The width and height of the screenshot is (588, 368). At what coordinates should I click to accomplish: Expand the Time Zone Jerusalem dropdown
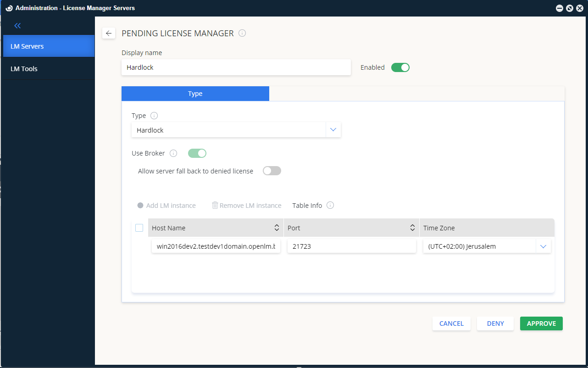pos(544,246)
